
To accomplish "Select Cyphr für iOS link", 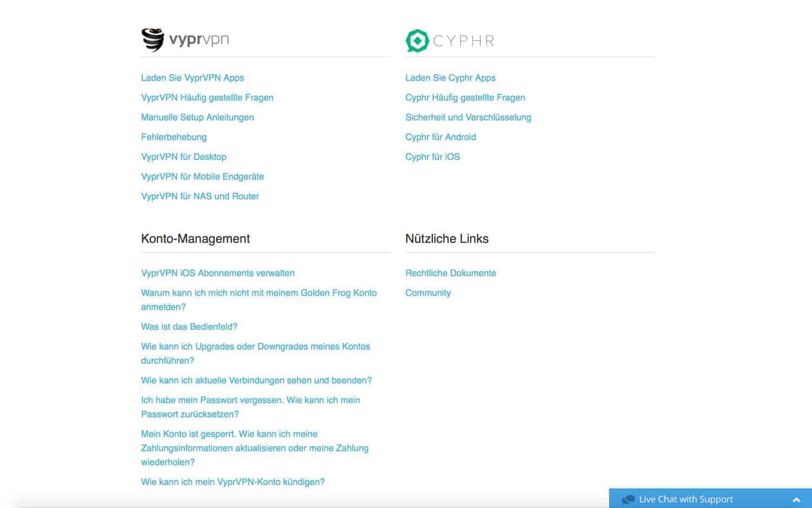I will pyautogui.click(x=433, y=157).
